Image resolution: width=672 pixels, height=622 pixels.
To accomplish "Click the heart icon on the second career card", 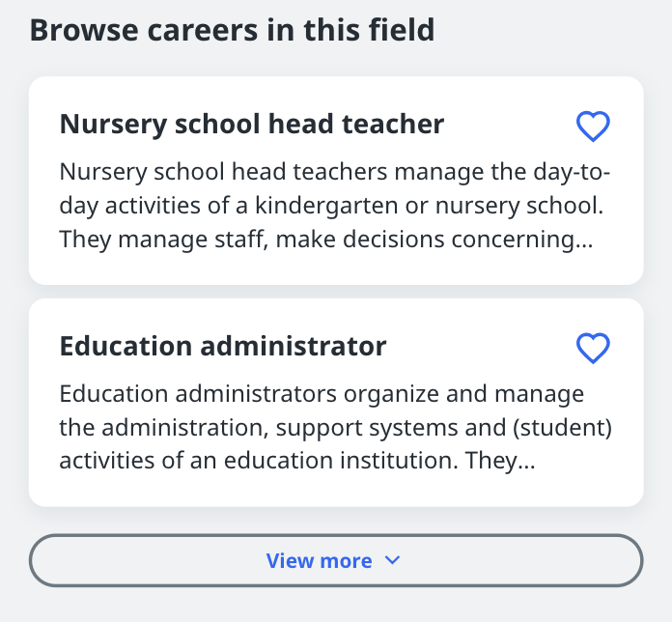I will click(593, 348).
